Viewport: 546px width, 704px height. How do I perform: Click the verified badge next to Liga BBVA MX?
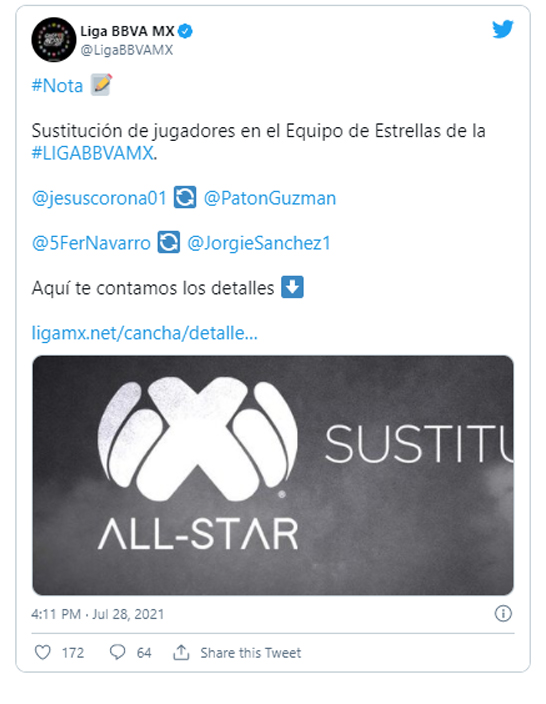click(185, 31)
